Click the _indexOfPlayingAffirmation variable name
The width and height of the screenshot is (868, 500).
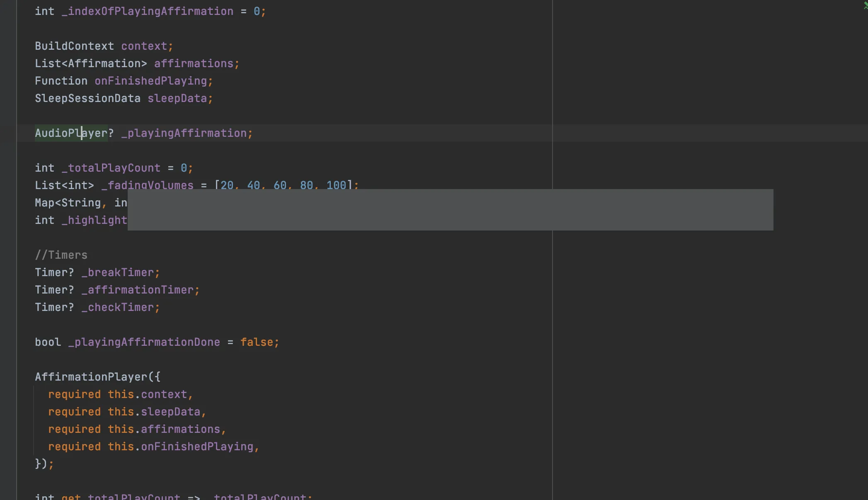click(x=147, y=11)
